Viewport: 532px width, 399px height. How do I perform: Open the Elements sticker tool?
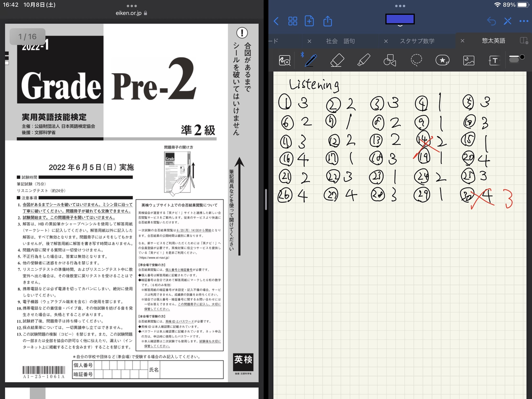(442, 60)
